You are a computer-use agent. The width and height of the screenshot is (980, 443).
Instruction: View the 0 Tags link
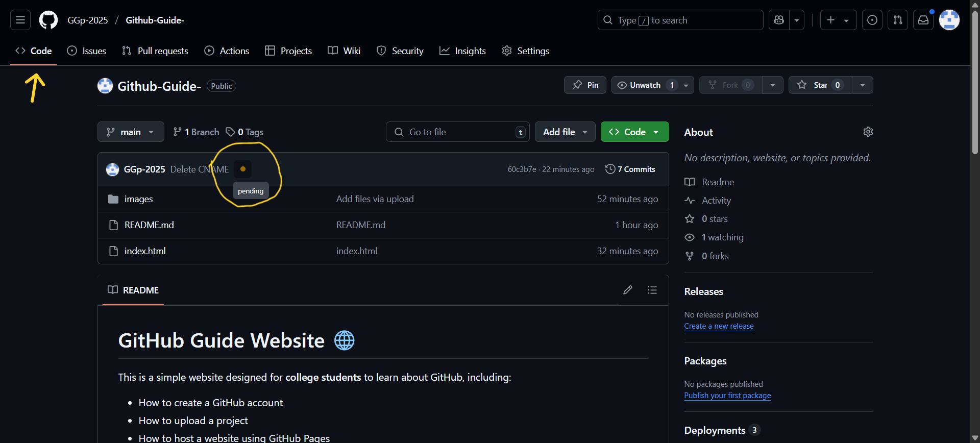tap(244, 132)
